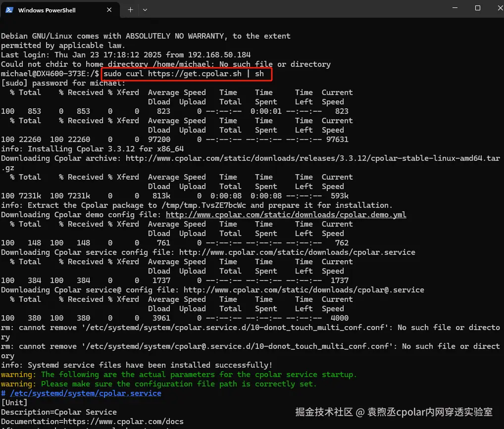Open the /etc/systemd/system/cpolar.service path link

click(x=86, y=393)
